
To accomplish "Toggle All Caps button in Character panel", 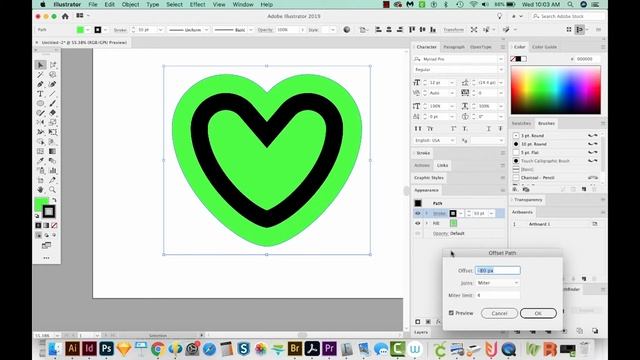I will tap(418, 129).
